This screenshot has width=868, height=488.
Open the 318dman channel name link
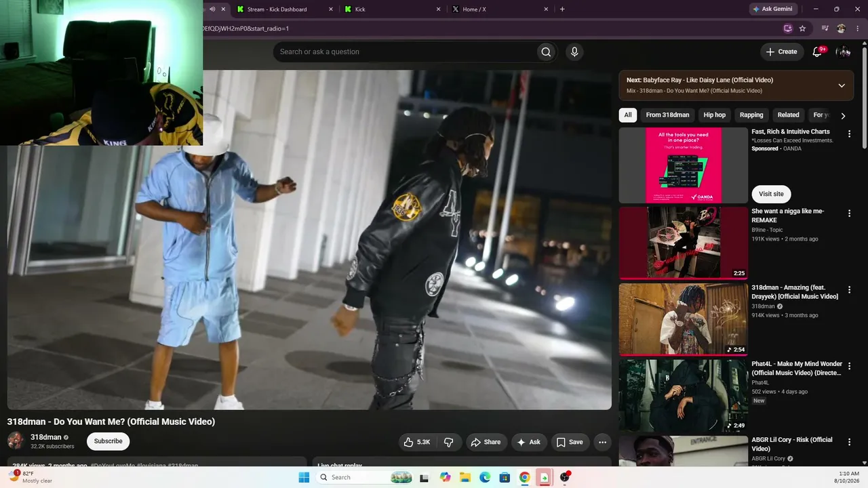[x=46, y=437]
